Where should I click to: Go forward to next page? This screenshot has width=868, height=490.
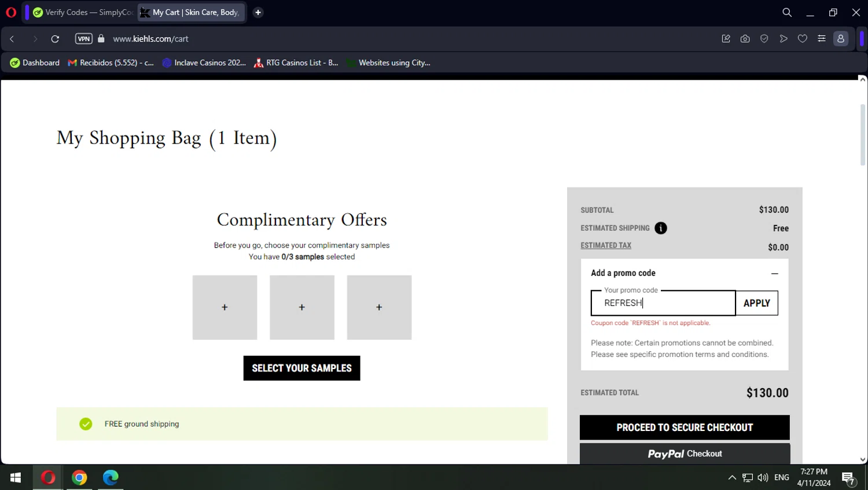(x=35, y=39)
